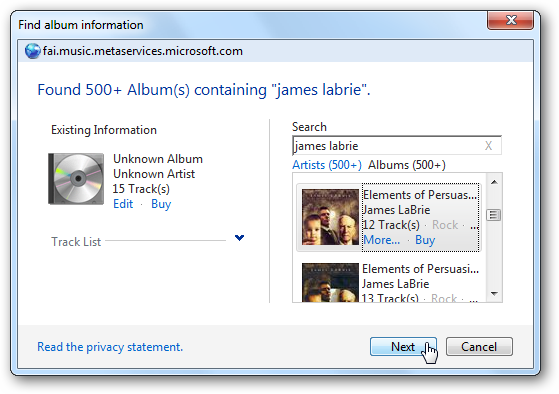
Task: Click the Unknown Album text
Action: pos(158,159)
